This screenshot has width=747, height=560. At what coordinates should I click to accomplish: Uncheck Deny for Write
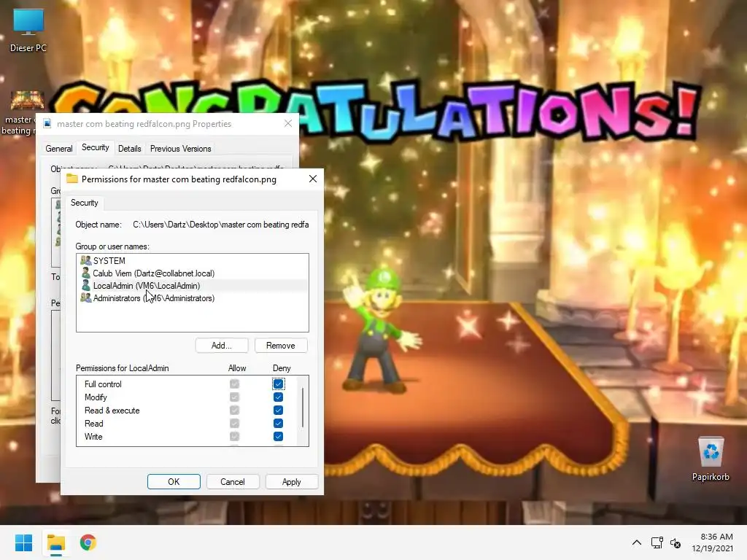click(278, 436)
